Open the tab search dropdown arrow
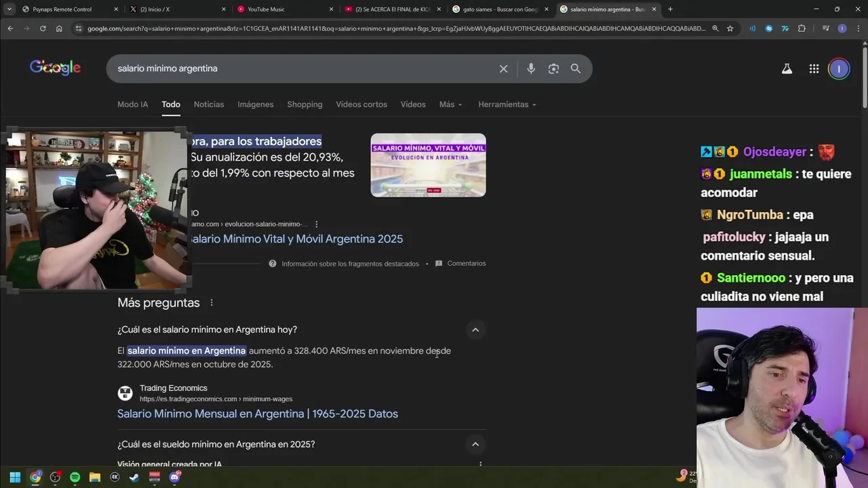 [9, 9]
